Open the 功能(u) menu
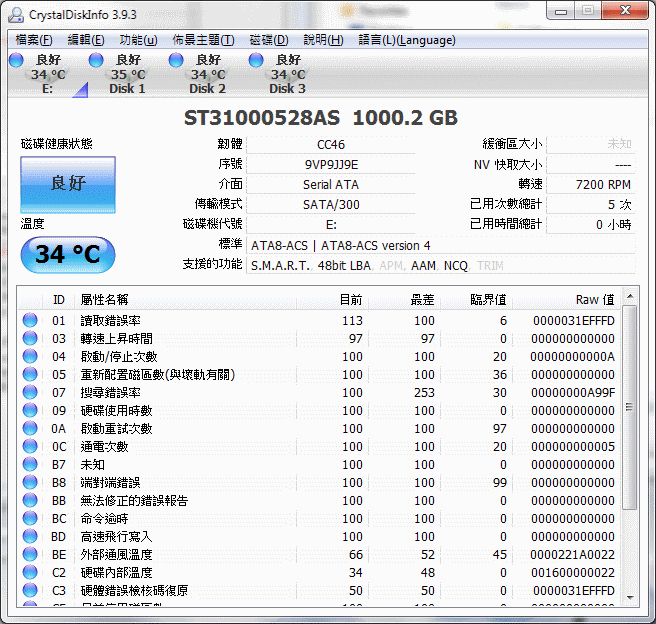Viewport: 656px width, 624px height. click(138, 40)
